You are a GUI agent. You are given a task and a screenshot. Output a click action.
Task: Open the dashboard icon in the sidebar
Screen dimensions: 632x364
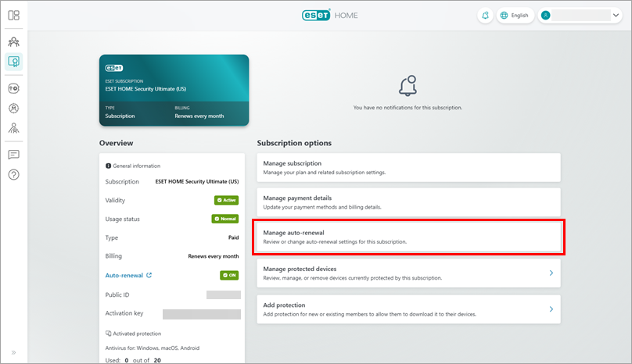tap(14, 16)
